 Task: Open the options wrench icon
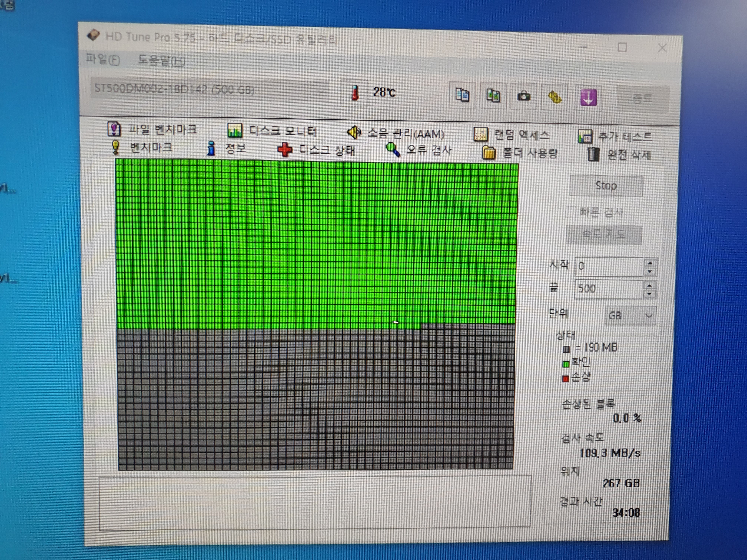click(x=554, y=97)
